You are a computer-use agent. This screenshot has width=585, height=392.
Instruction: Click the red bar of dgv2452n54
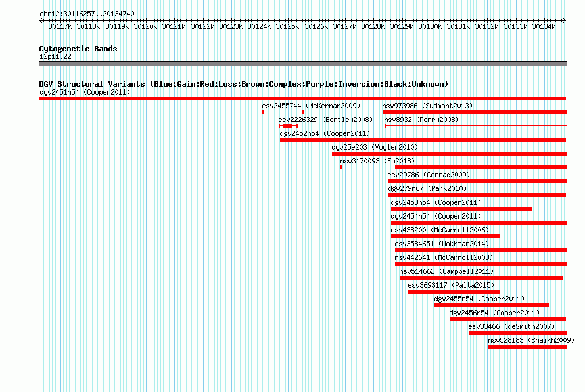[x=423, y=140]
